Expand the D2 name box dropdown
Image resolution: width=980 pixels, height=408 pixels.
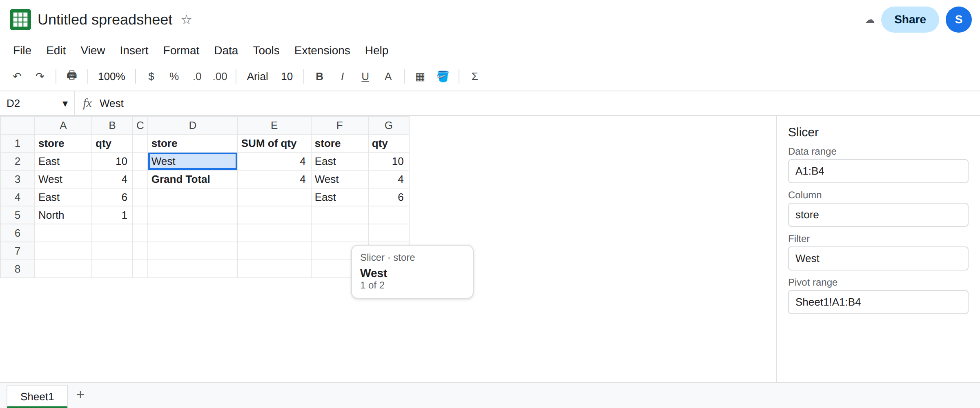click(65, 104)
